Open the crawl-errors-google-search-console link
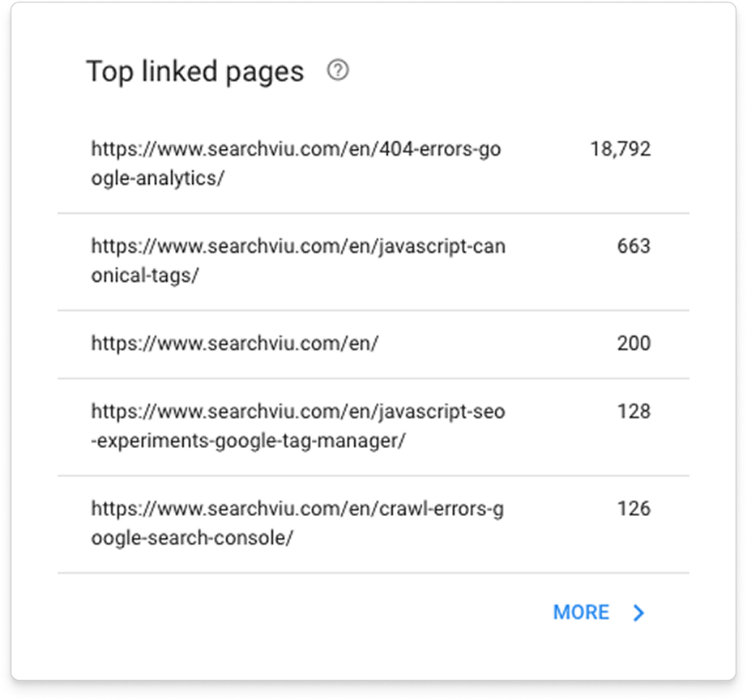Screen dimensions: 747x700 click(x=297, y=523)
